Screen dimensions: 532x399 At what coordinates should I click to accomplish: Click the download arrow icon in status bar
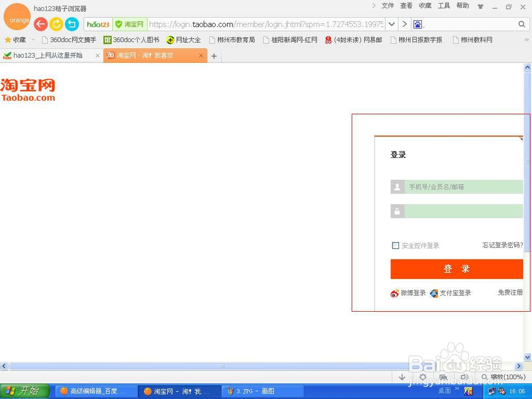(x=402, y=377)
